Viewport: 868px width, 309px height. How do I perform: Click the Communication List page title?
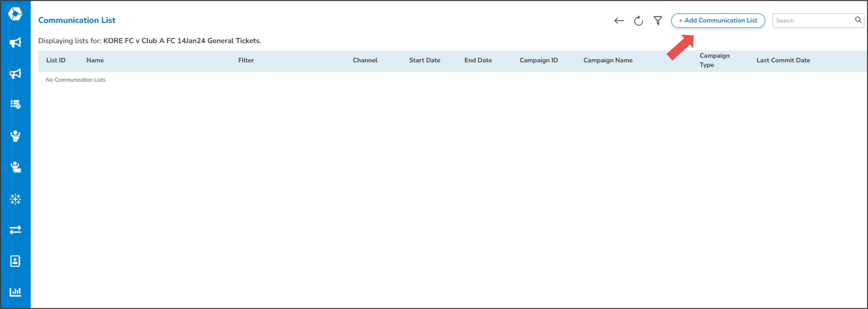[77, 20]
